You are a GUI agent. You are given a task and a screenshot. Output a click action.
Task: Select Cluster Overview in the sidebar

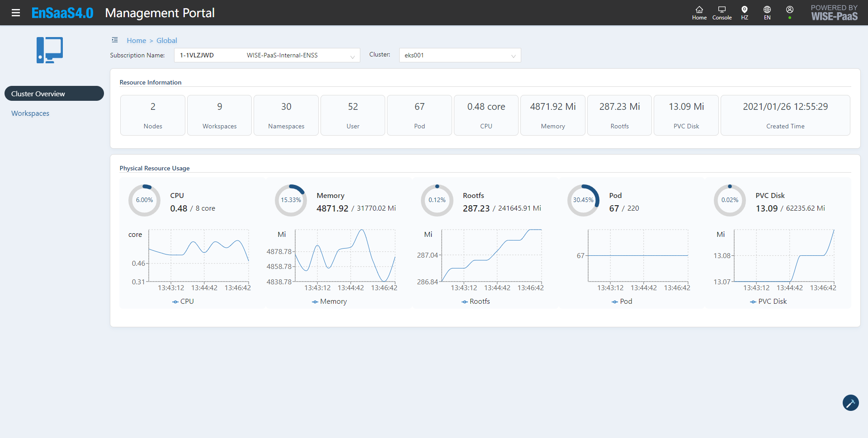[54, 94]
